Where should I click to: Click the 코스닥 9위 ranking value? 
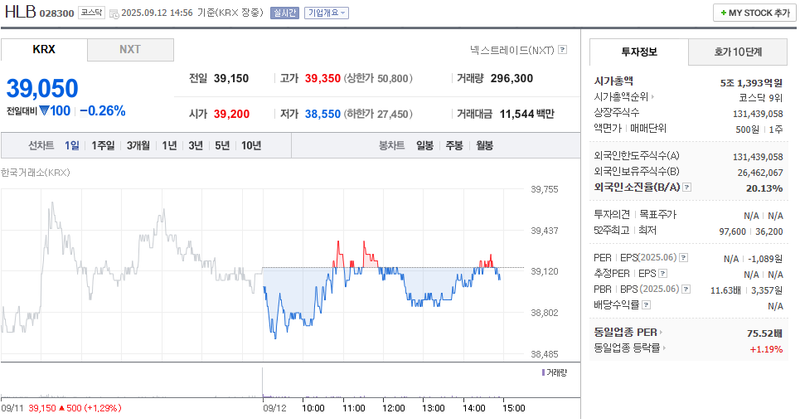(761, 98)
